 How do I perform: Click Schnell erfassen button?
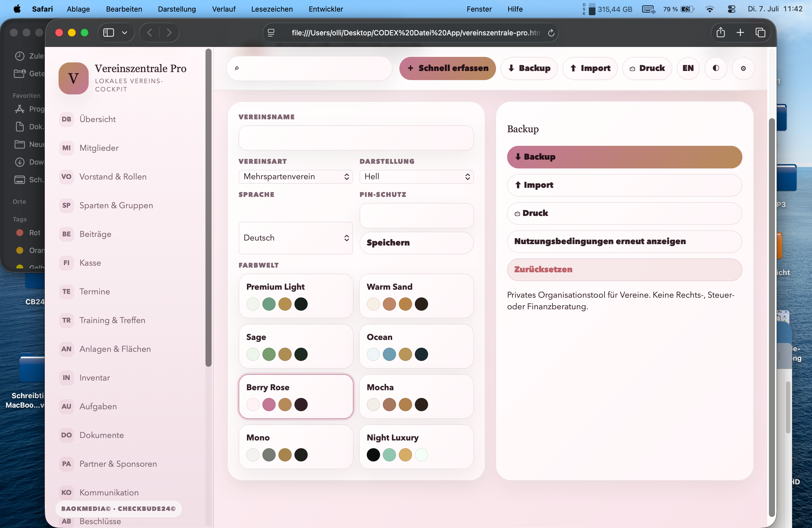(447, 68)
